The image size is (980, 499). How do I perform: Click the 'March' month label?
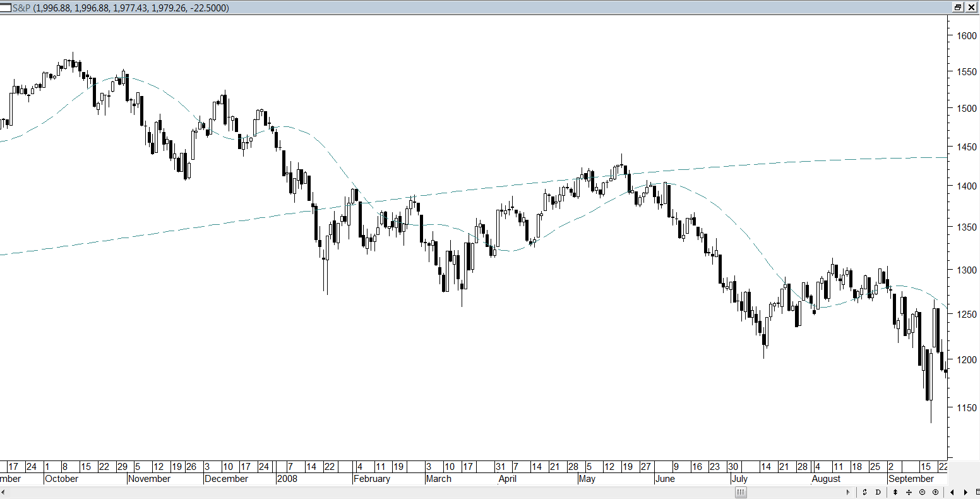439,479
